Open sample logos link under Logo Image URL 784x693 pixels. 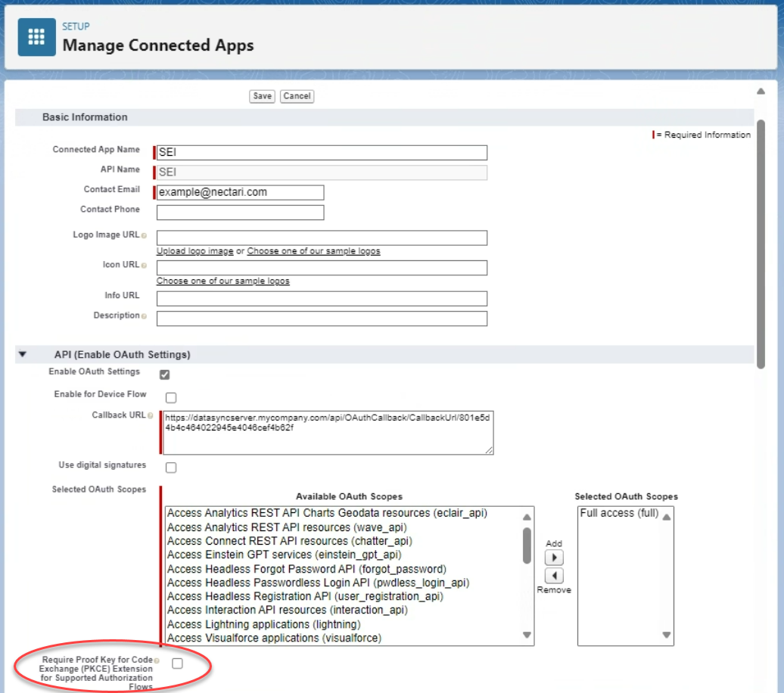click(313, 251)
